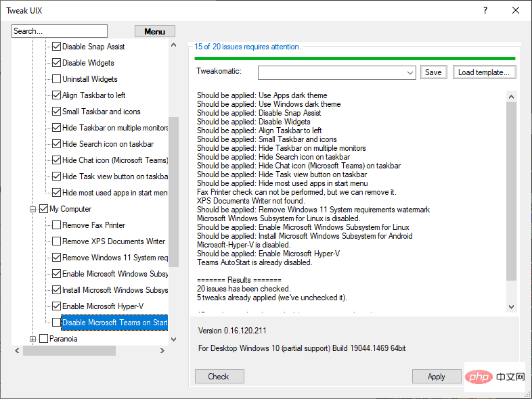Toggle Small Taskbar and icons checkbox

coord(57,112)
